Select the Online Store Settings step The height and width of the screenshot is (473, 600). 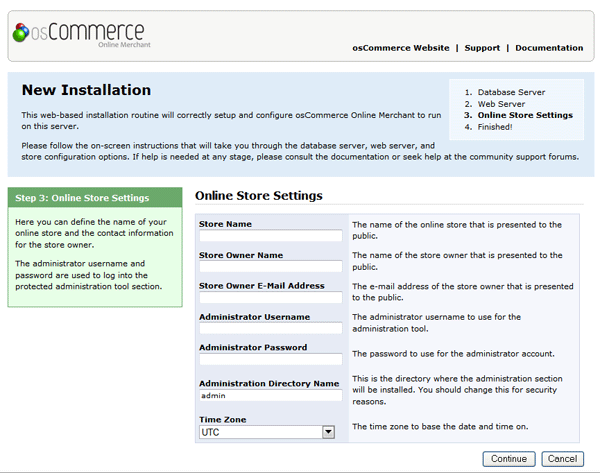(x=525, y=115)
